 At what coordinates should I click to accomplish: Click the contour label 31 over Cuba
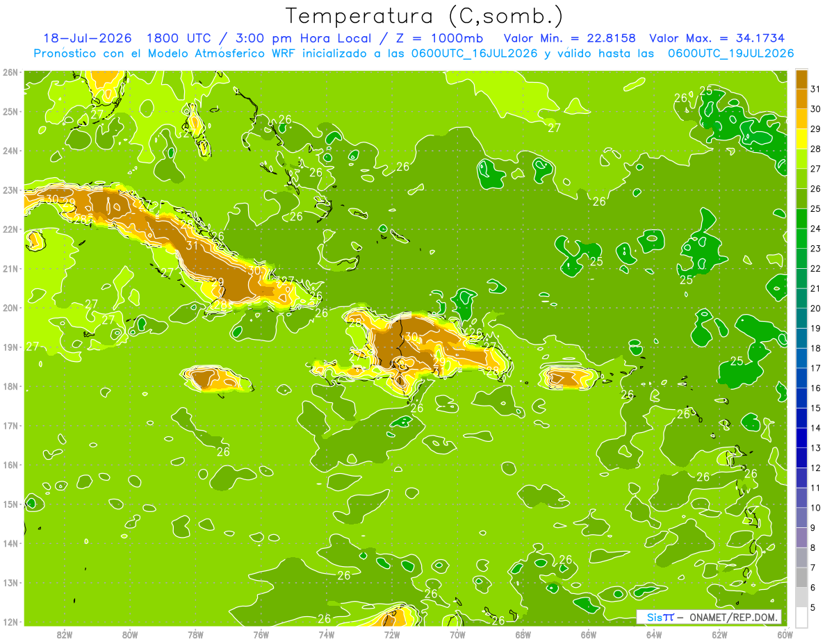coord(193,245)
